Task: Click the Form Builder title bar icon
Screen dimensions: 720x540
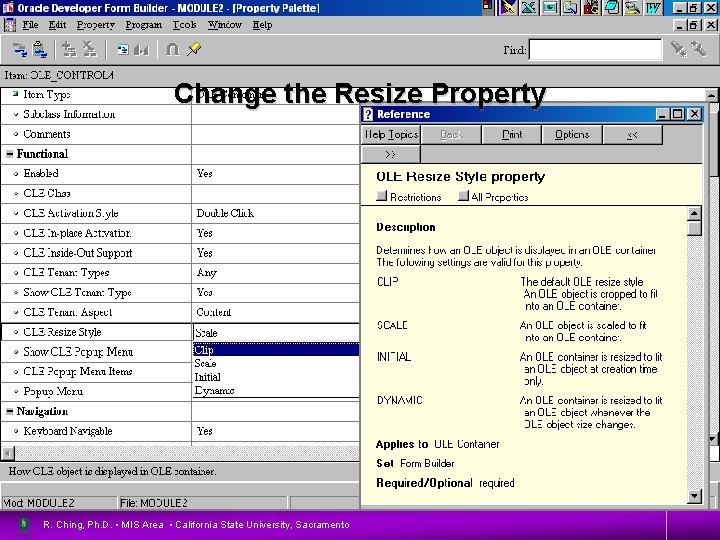Action: pos(8,8)
